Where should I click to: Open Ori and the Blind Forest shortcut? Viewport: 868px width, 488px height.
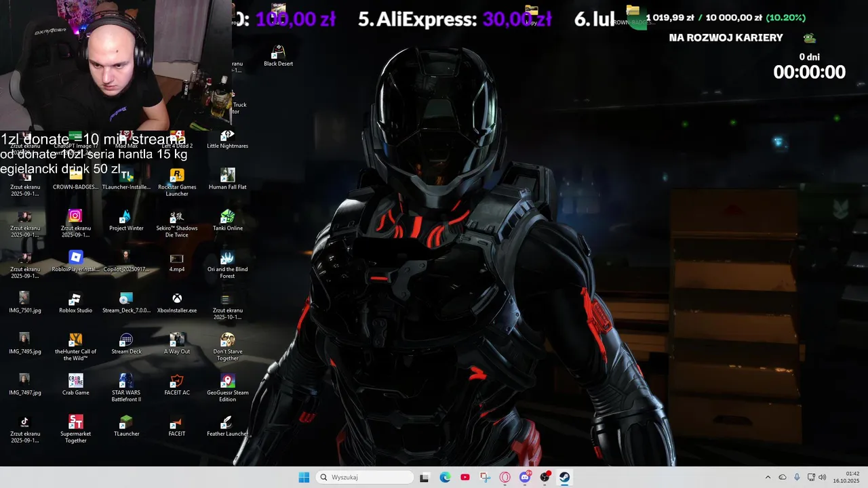coord(227,265)
